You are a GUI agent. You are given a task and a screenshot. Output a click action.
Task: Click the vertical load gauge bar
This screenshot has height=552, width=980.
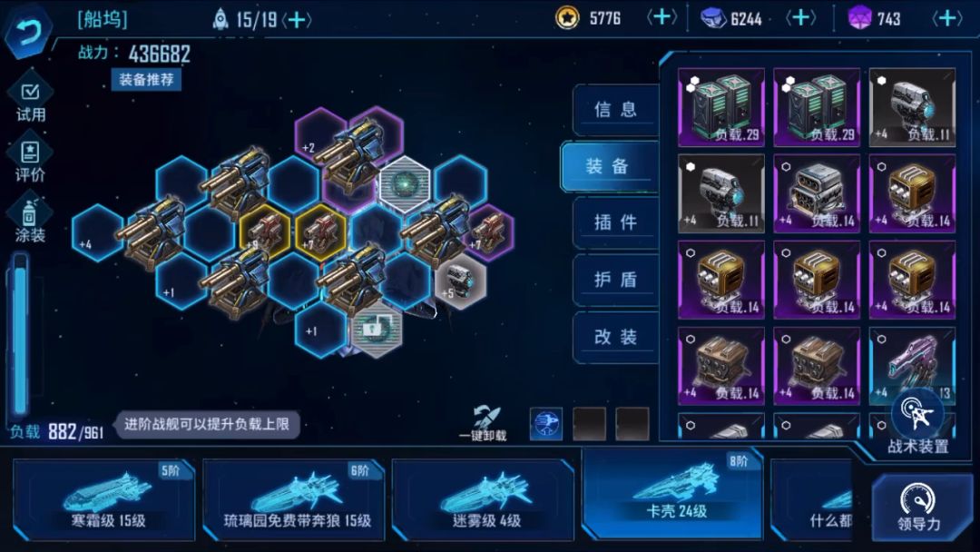tap(20, 336)
